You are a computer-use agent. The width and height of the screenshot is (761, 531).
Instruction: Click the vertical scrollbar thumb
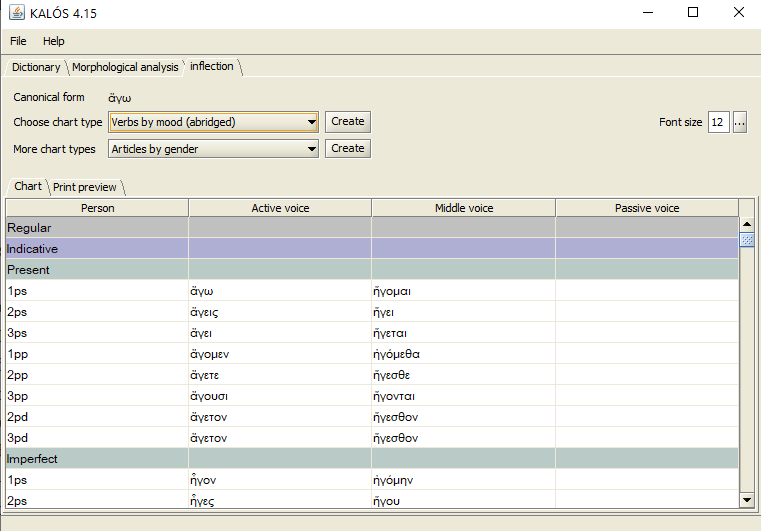(x=746, y=240)
